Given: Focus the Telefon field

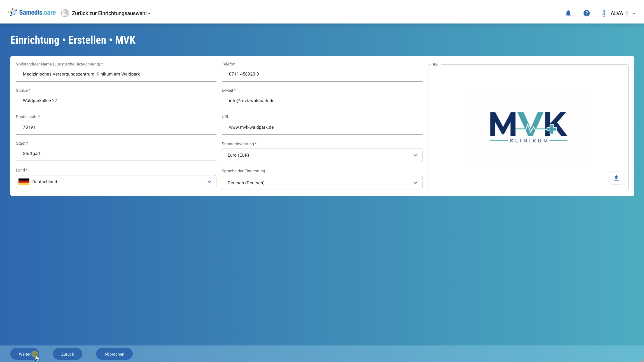Looking at the screenshot, I should [x=322, y=74].
